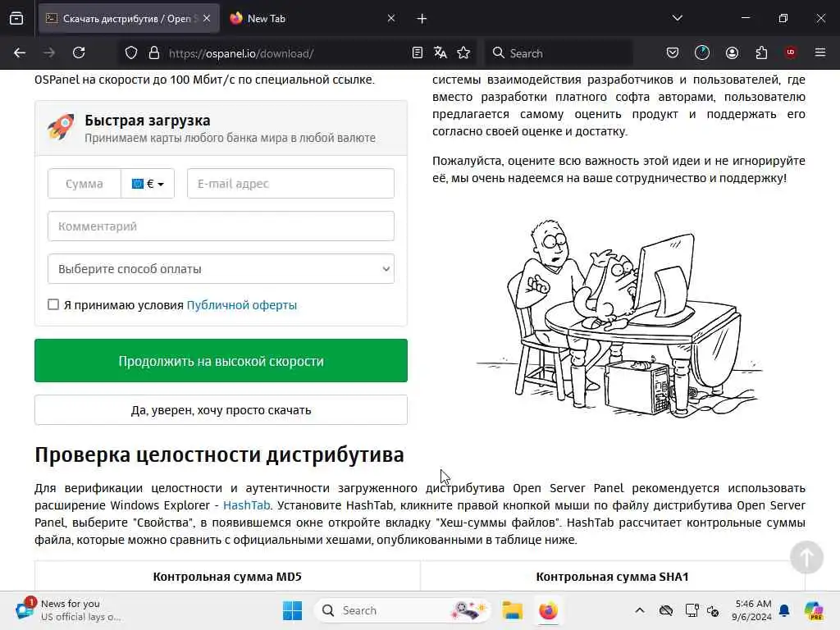Click the taskbar Search box
Image resolution: width=840 pixels, height=630 pixels.
pyautogui.click(x=402, y=610)
